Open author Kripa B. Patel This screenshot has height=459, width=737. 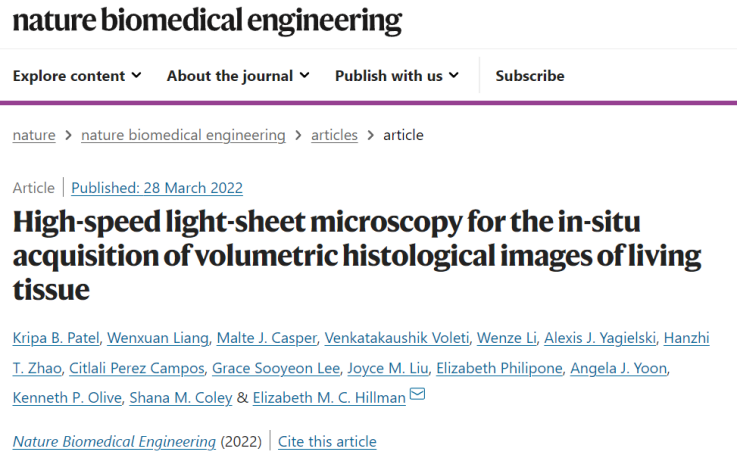(56, 338)
